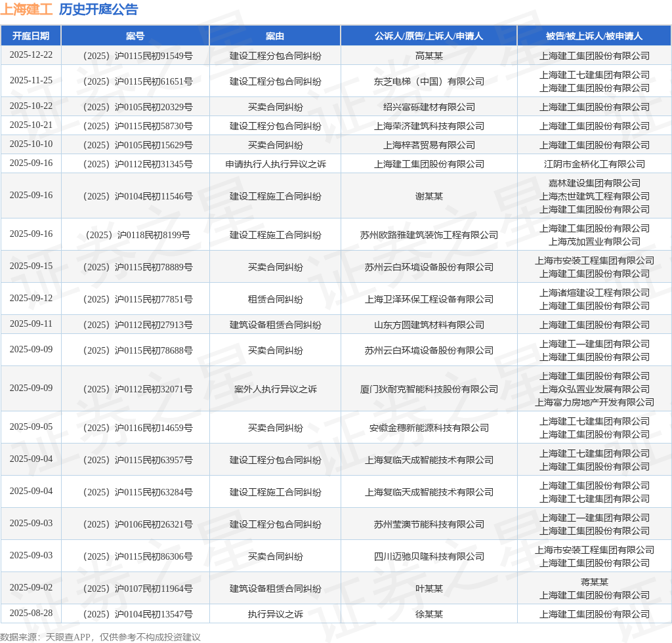Click date cell 2025-09-15

click(x=31, y=266)
